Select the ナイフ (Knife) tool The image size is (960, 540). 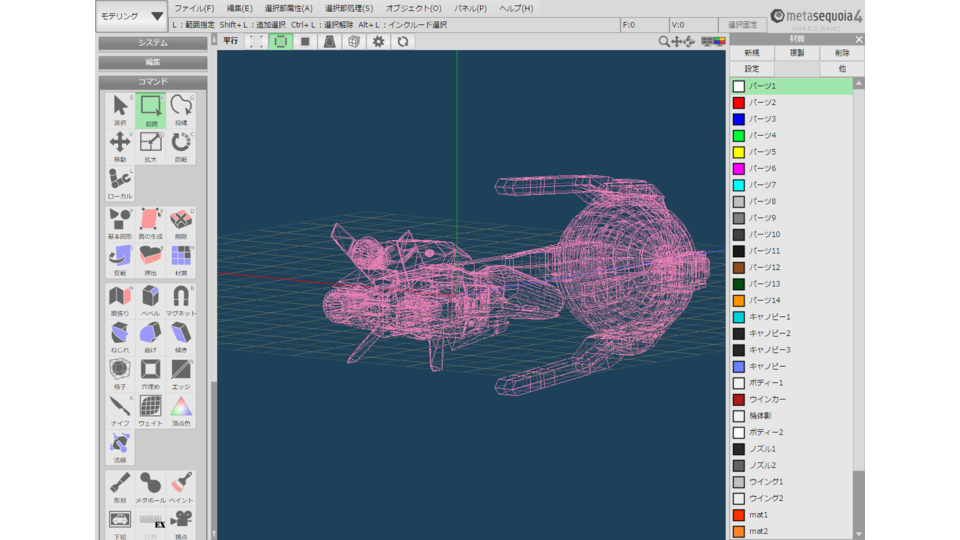tap(120, 410)
